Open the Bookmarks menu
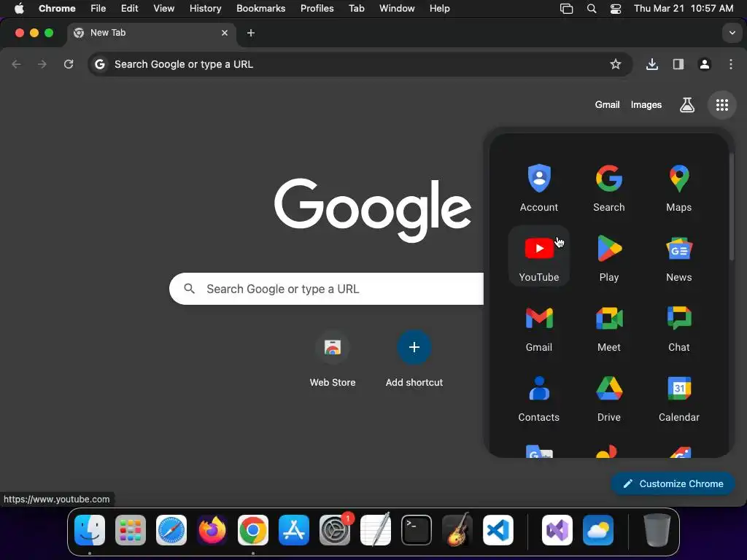 click(260, 8)
